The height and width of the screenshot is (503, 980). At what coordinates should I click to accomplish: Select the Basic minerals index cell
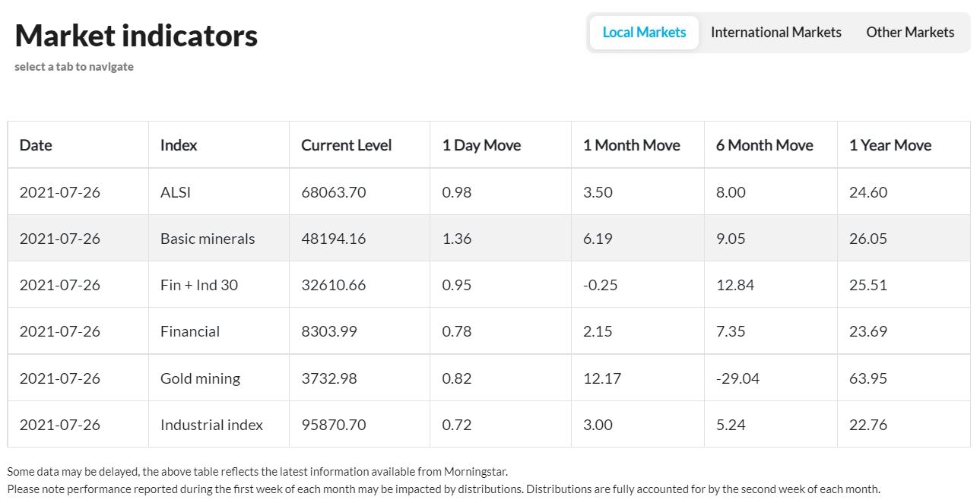(x=219, y=239)
